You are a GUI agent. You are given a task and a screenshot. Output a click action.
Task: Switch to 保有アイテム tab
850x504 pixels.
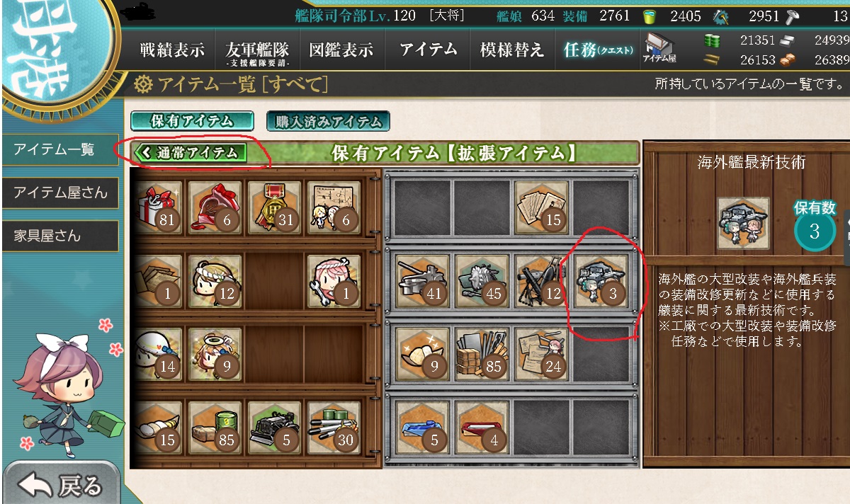point(192,121)
